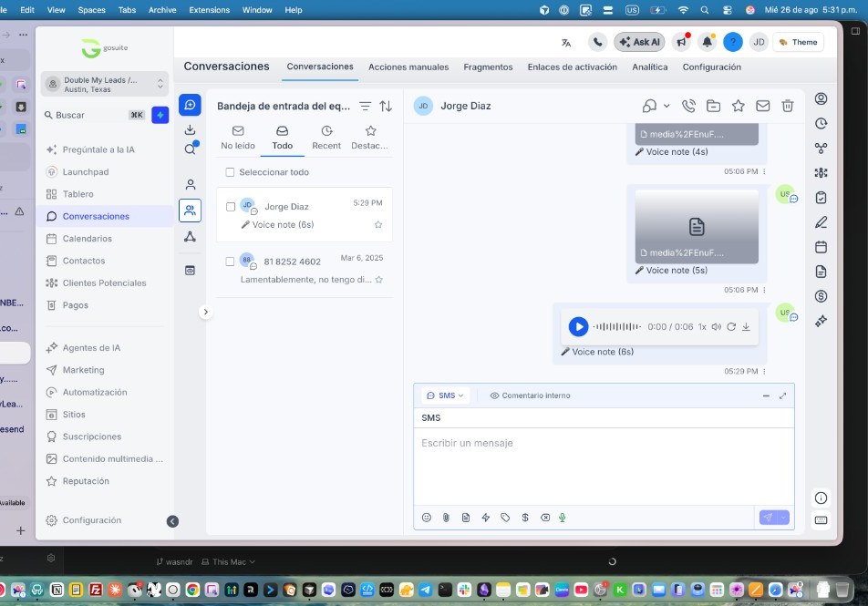Request payment with dollar icon
Screen dimensions: 868x606
point(525,518)
